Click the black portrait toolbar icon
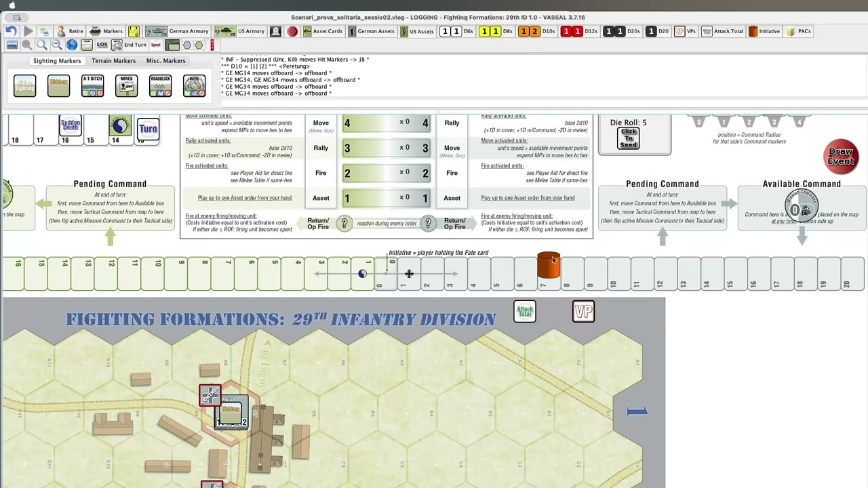Image resolution: width=868 pixels, height=488 pixels. pyautogui.click(x=275, y=31)
